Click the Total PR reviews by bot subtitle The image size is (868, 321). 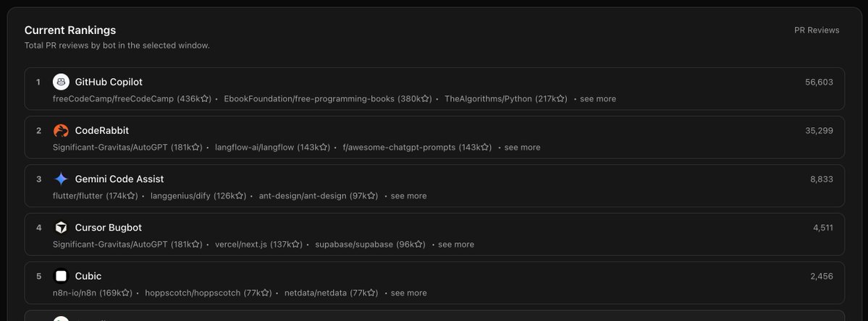tap(117, 46)
